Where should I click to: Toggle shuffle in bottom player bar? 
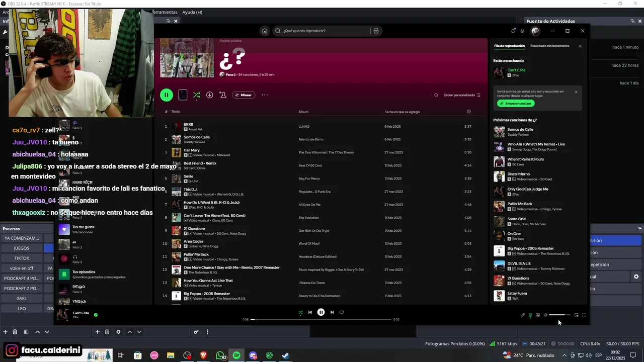coord(300,312)
